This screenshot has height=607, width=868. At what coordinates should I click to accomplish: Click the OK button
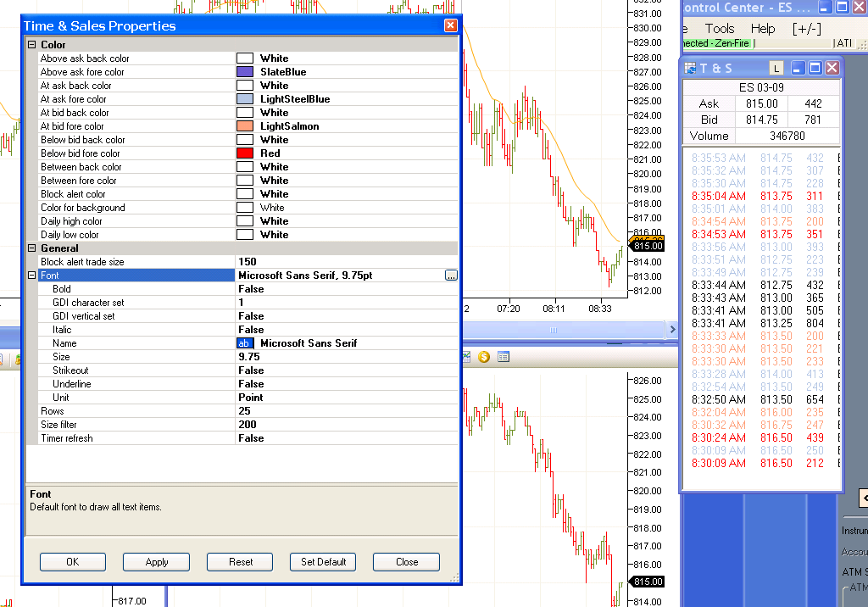tap(73, 562)
